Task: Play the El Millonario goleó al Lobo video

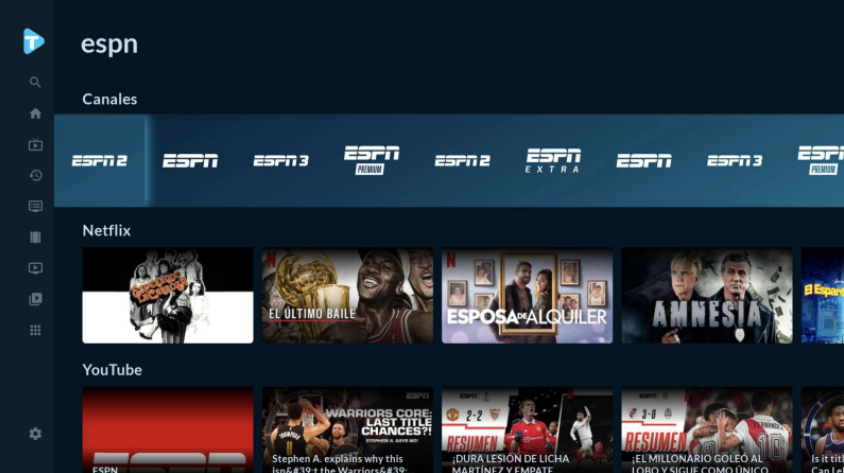Action: pyautogui.click(x=707, y=430)
